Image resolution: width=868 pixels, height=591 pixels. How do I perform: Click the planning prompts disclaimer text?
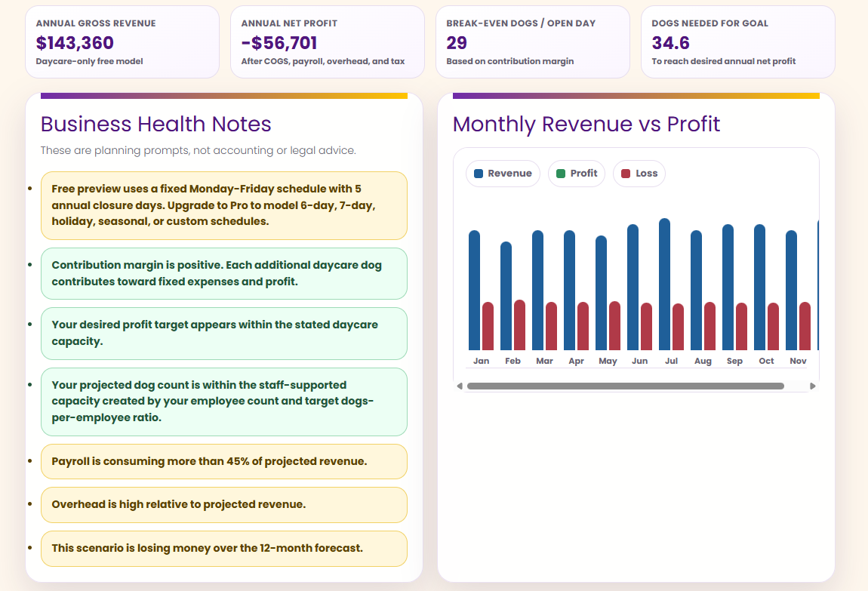pos(199,150)
